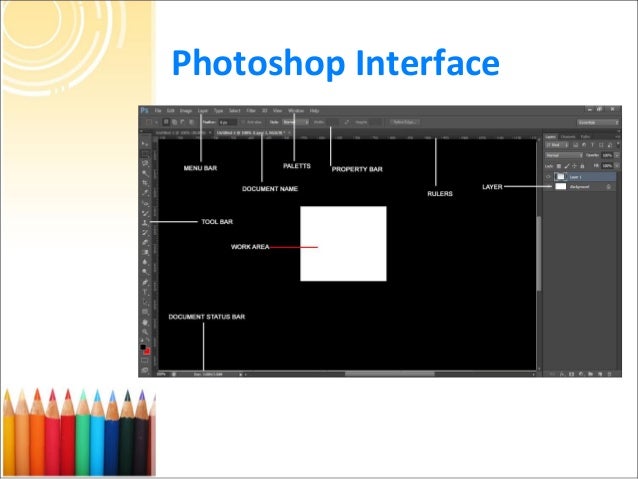Select the Clone Stamp tool
This screenshot has height=479, width=638.
tap(144, 223)
